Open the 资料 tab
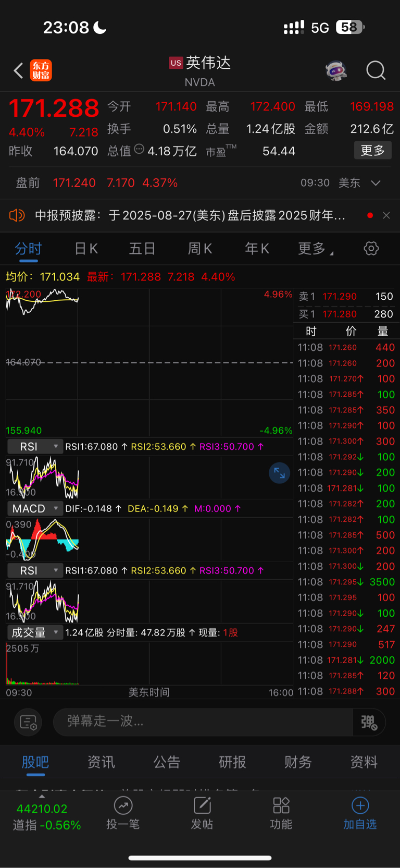The image size is (400, 868). (x=364, y=762)
